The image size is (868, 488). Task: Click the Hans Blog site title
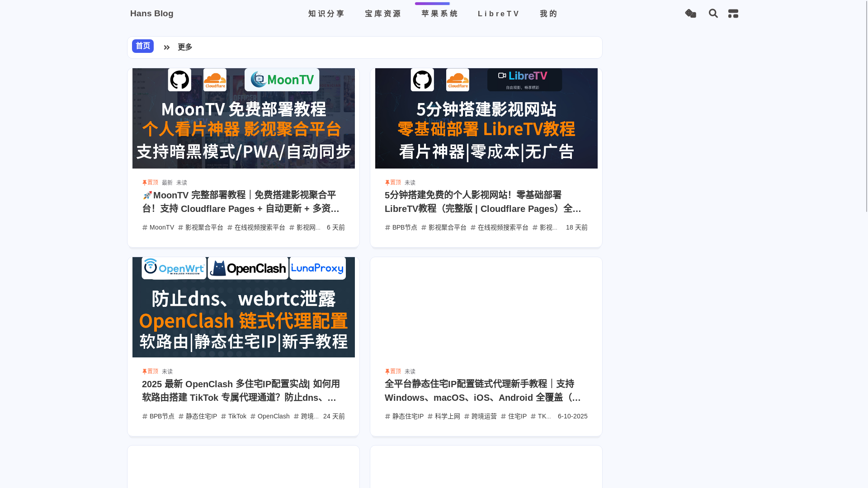pos(152,14)
